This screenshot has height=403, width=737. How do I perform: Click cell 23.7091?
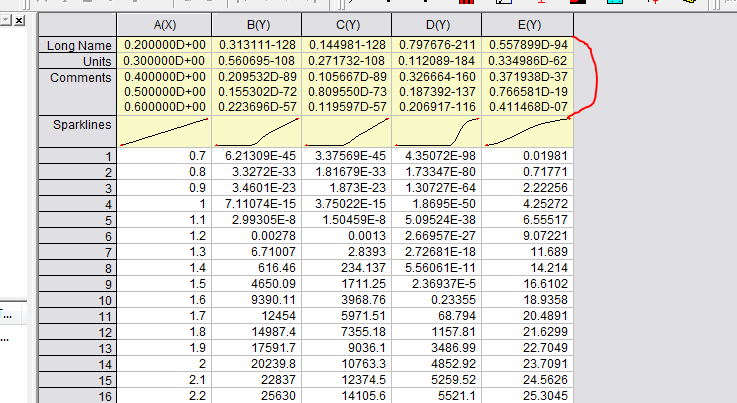[x=527, y=364]
